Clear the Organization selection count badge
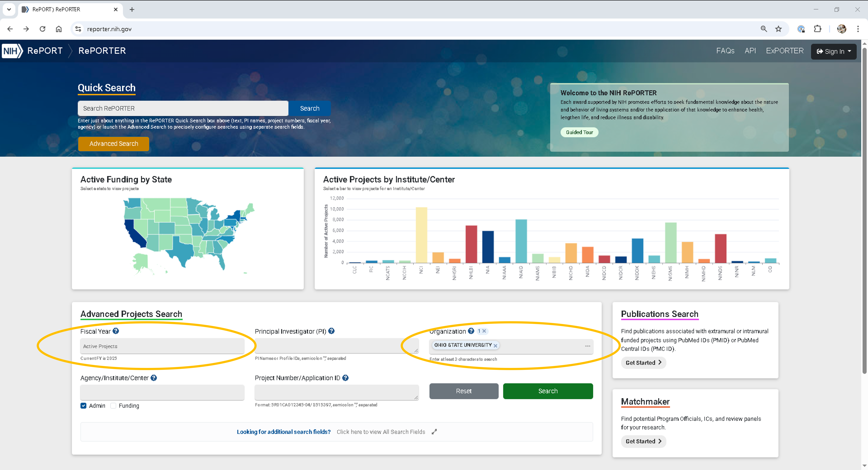Image resolution: width=868 pixels, height=470 pixels. (484, 331)
